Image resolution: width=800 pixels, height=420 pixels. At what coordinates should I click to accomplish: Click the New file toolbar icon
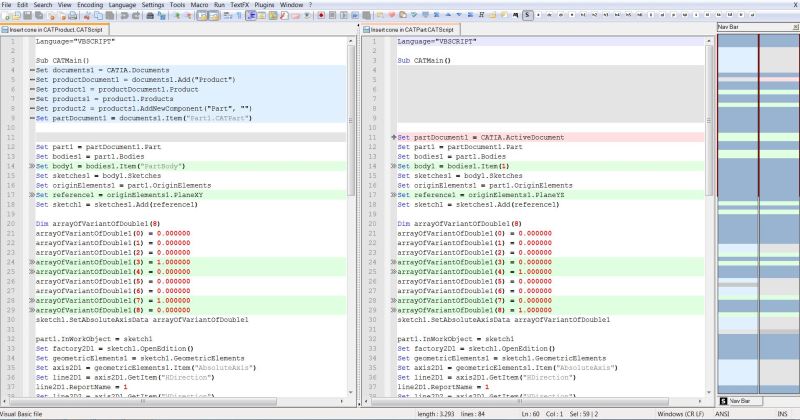6,16
